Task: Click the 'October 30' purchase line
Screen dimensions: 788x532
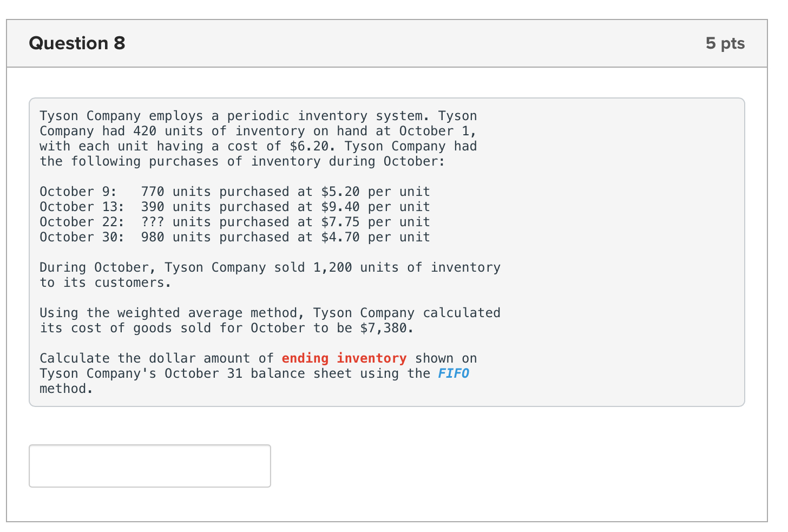Action: (x=234, y=237)
